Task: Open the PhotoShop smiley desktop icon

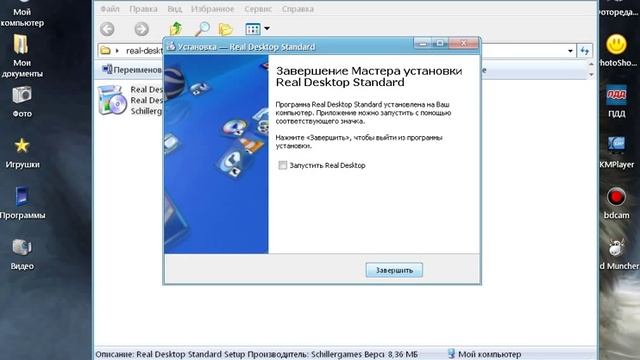Action: click(x=617, y=51)
